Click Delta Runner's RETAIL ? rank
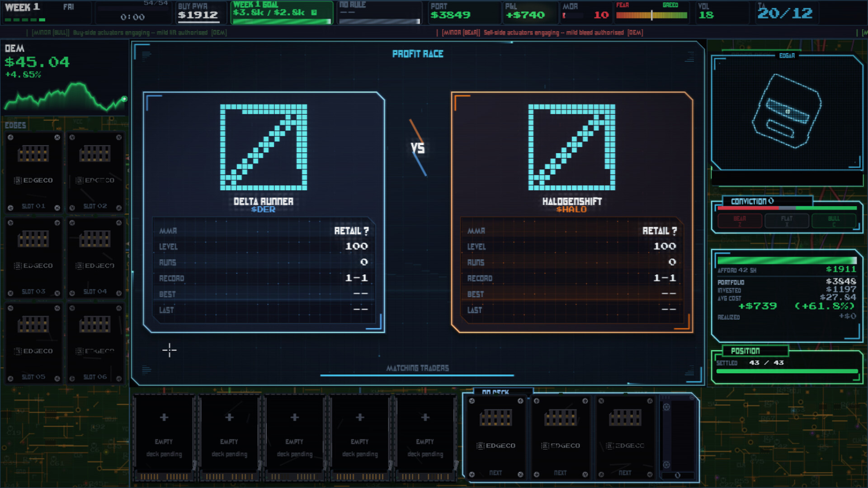 [352, 231]
